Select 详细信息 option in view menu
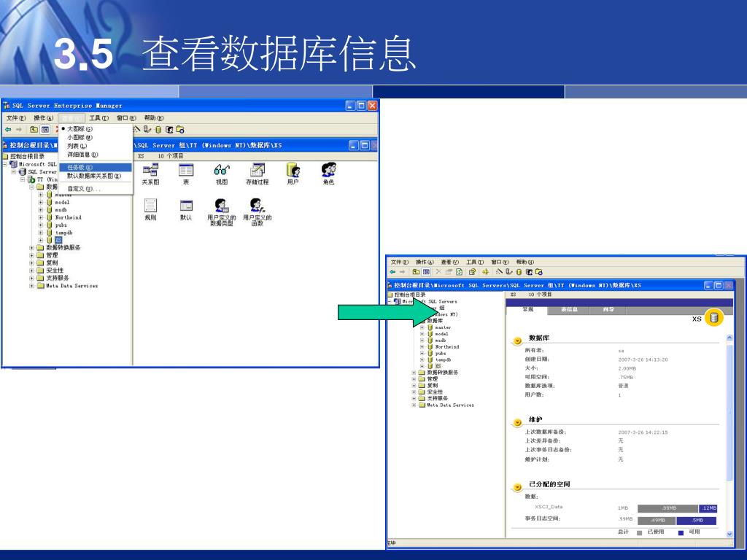Screen dimensions: 747x560 tap(82, 155)
